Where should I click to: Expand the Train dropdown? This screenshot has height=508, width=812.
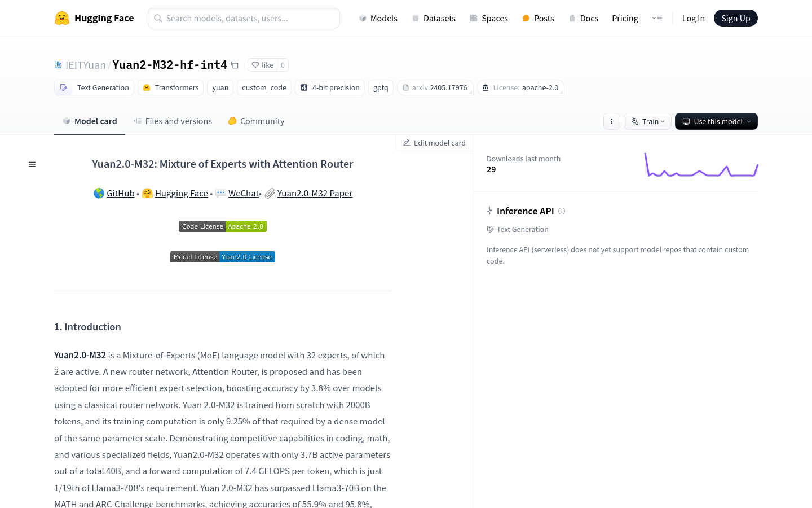647,121
